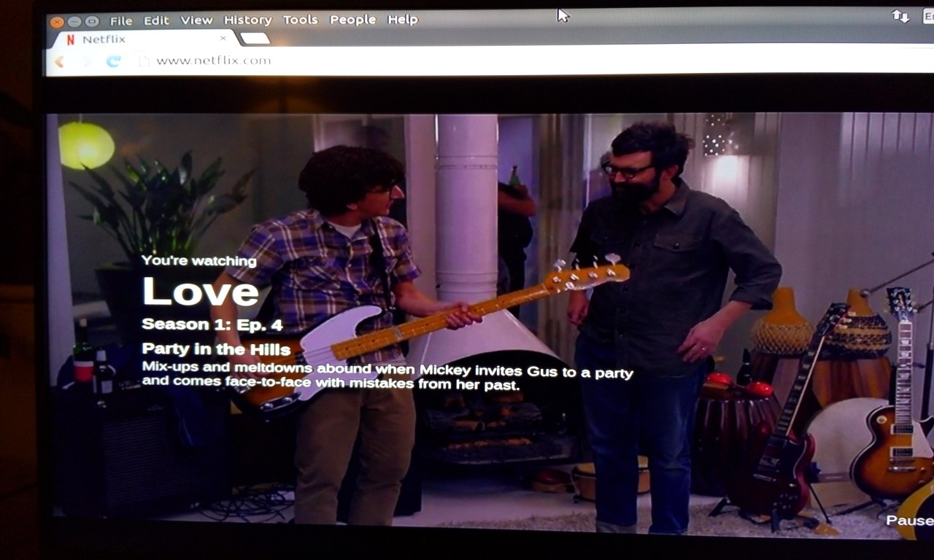Open the Edit menu
This screenshot has width=934, height=560.
click(x=156, y=20)
